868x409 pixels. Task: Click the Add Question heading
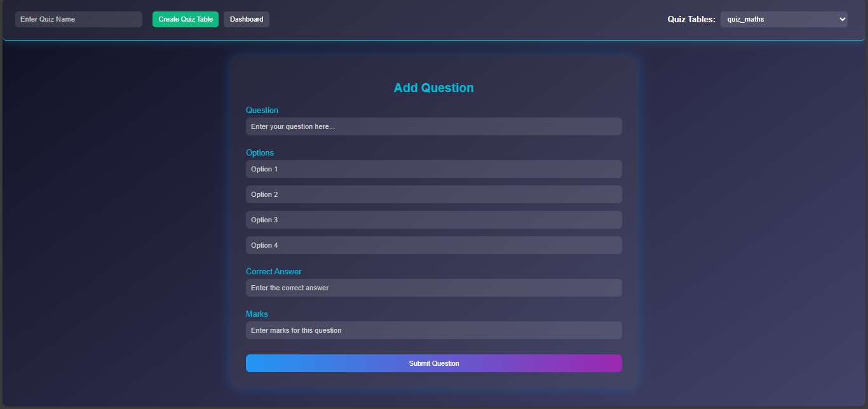click(434, 88)
